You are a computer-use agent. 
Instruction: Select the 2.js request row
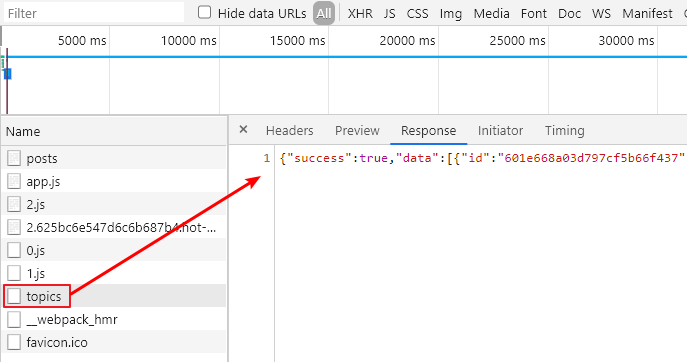[x=114, y=204]
